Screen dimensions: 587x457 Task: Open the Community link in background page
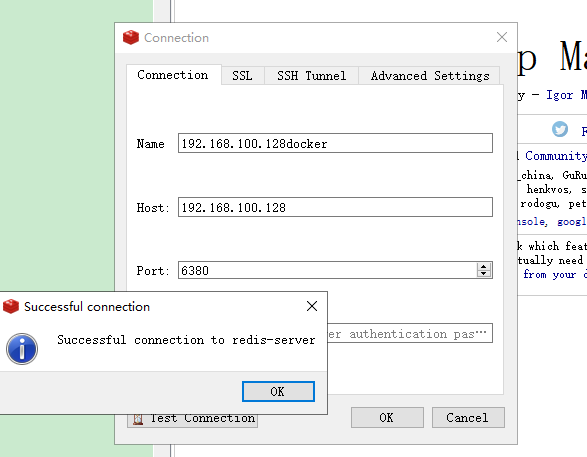coord(556,156)
